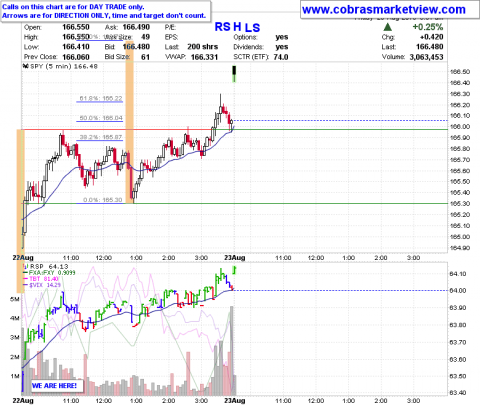
Task: Click the green up-arrow change indicator
Action: pyautogui.click(x=388, y=27)
